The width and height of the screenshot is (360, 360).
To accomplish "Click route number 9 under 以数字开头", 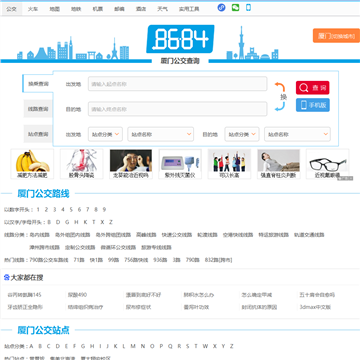I will point(104,209).
